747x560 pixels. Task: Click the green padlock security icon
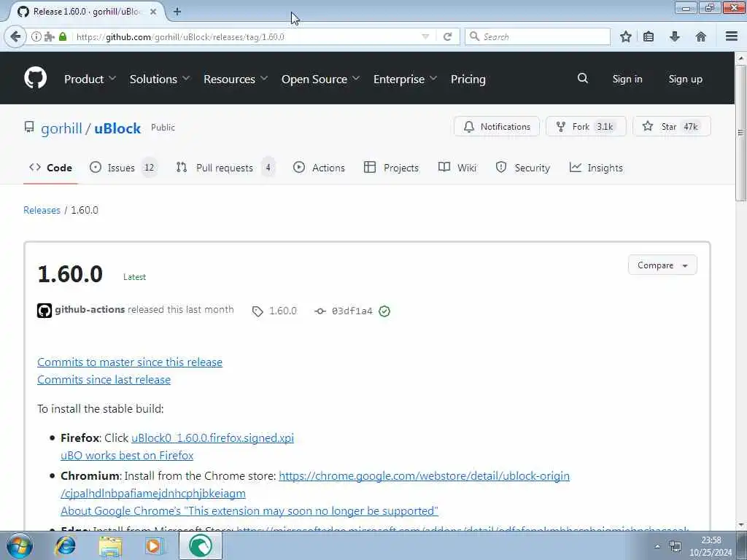63,36
